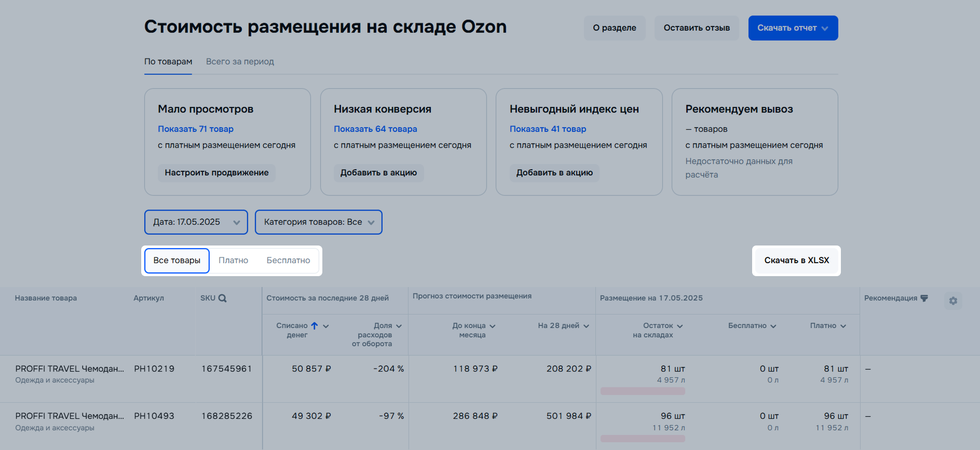Click the Название товара column header
The height and width of the screenshot is (450, 980).
point(46,298)
